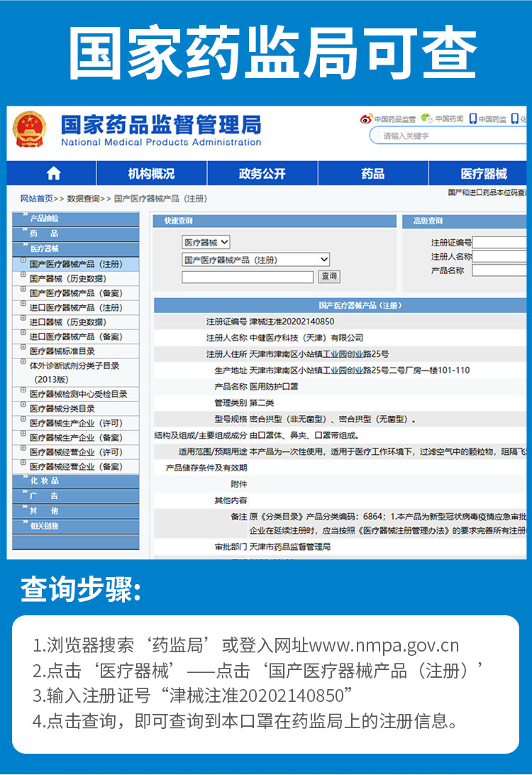
Task: Open the 中国药监 mobile icon link
Action: (x=487, y=119)
